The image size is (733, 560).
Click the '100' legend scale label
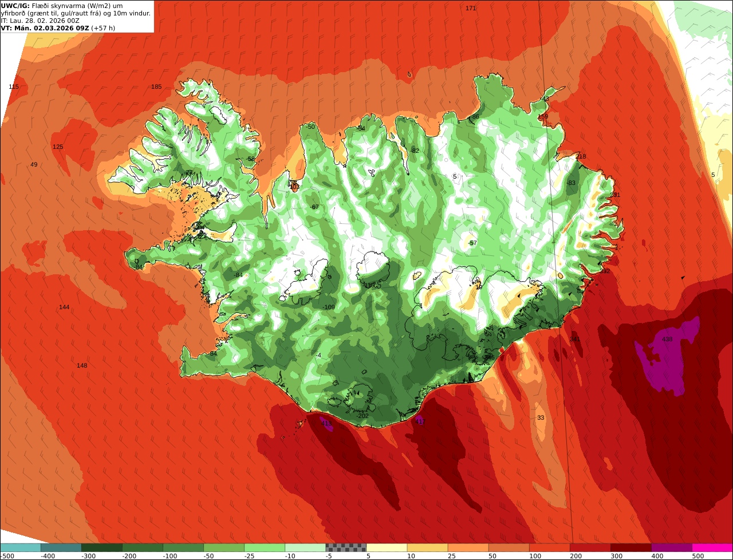pos(535,556)
